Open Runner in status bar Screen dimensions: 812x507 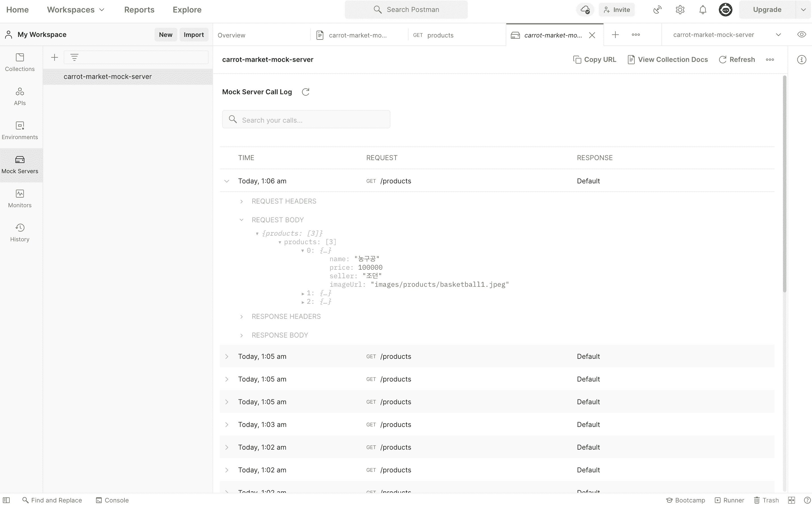pos(729,500)
